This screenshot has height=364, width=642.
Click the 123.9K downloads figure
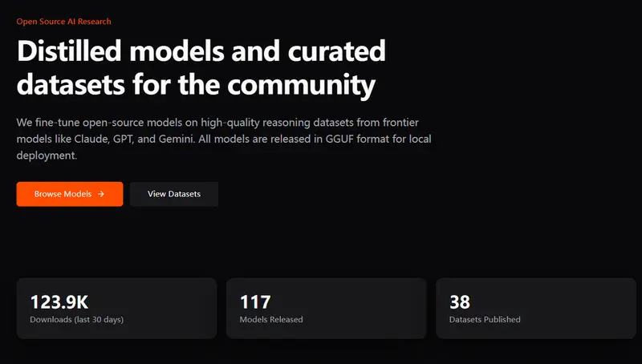[x=59, y=301]
